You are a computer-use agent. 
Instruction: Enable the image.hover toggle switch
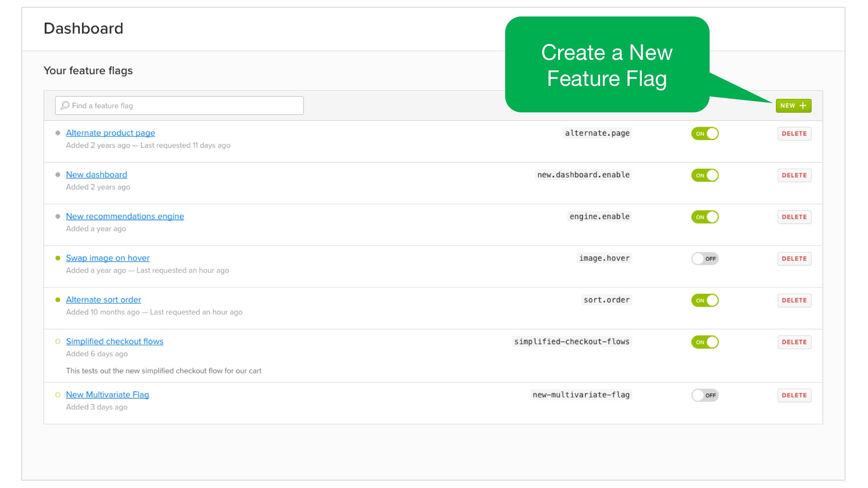(705, 259)
